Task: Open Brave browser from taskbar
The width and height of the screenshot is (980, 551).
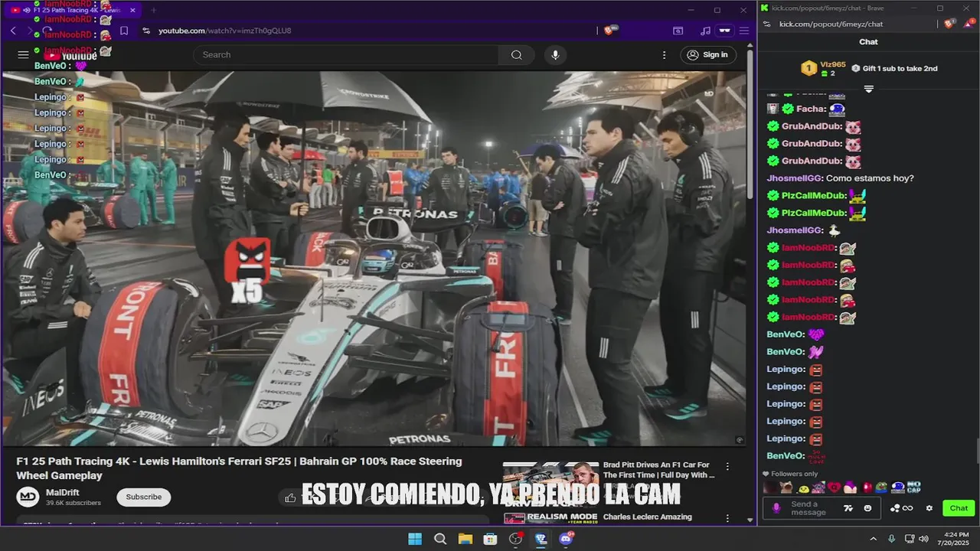Action: (x=541, y=539)
